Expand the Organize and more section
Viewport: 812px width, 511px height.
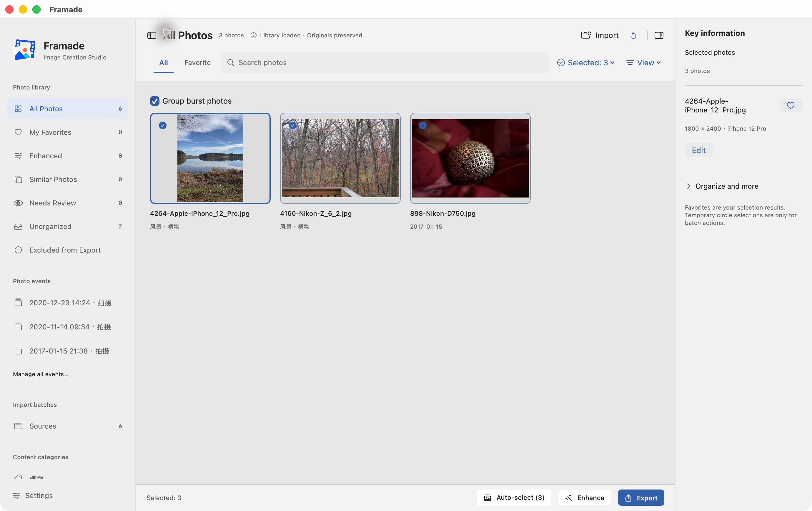(x=722, y=186)
